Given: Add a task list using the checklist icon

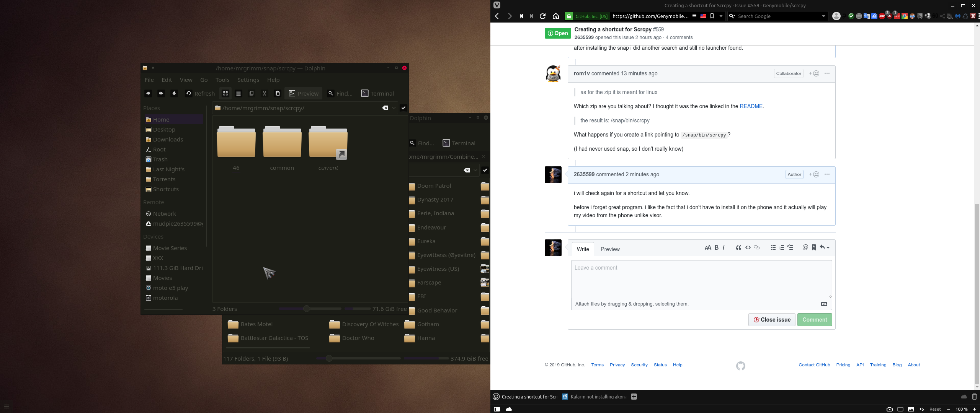Looking at the screenshot, I should tap(790, 247).
